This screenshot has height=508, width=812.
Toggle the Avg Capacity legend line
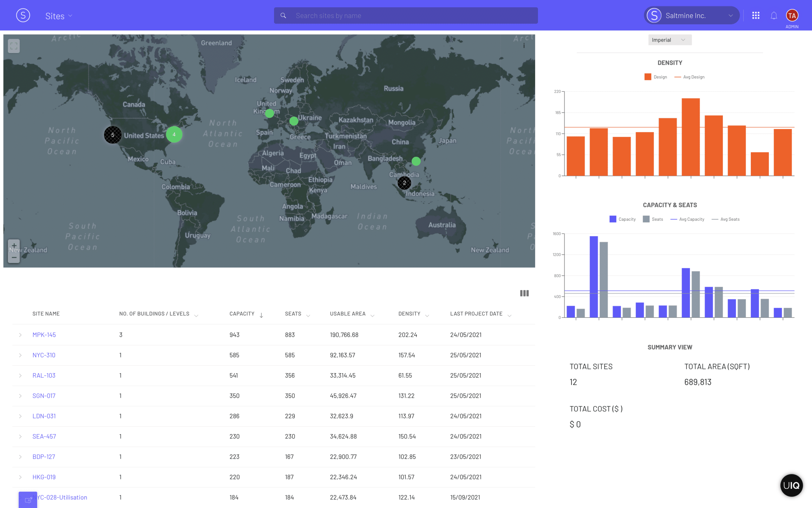coord(673,219)
